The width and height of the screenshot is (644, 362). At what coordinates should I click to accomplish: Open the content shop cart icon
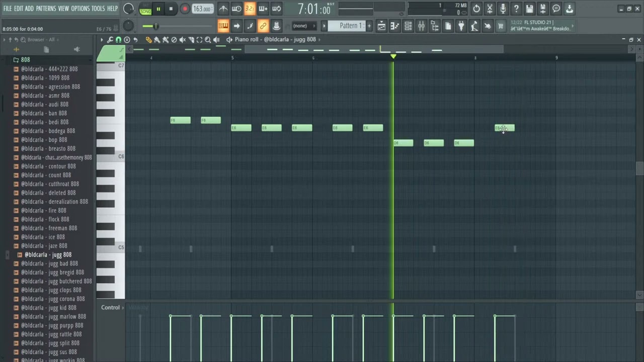[500, 26]
